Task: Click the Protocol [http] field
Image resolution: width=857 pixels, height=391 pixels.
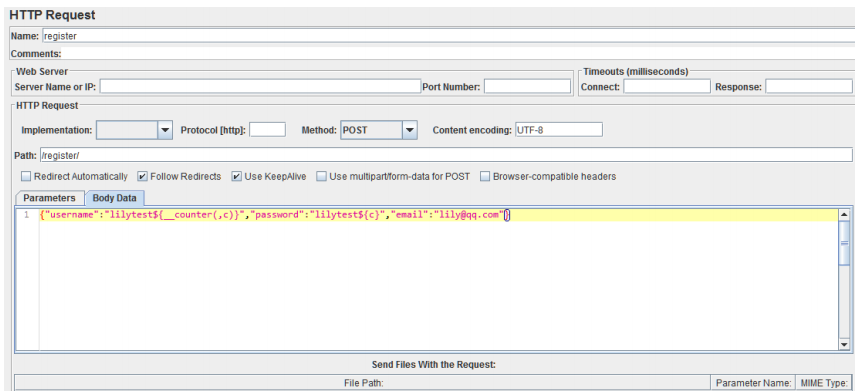Action: pos(268,130)
